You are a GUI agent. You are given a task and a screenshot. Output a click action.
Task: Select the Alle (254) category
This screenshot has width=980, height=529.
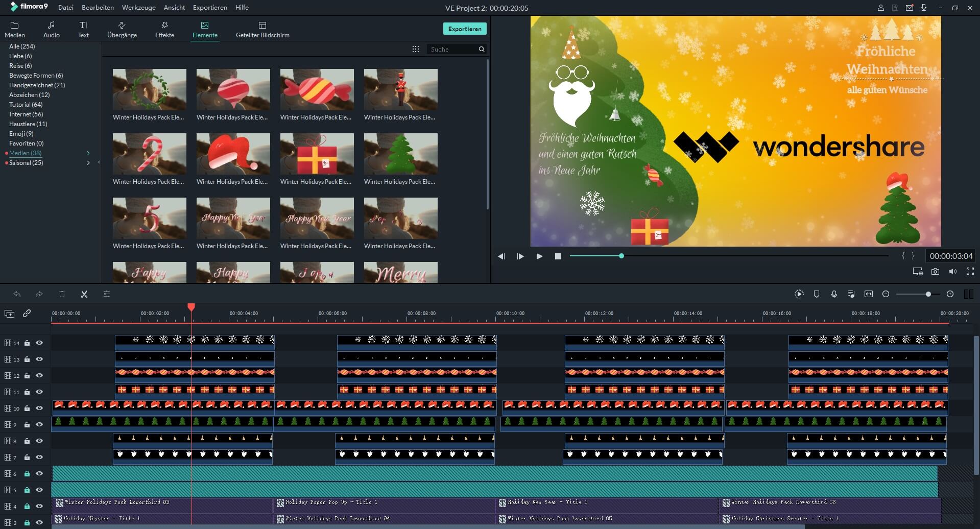[22, 46]
